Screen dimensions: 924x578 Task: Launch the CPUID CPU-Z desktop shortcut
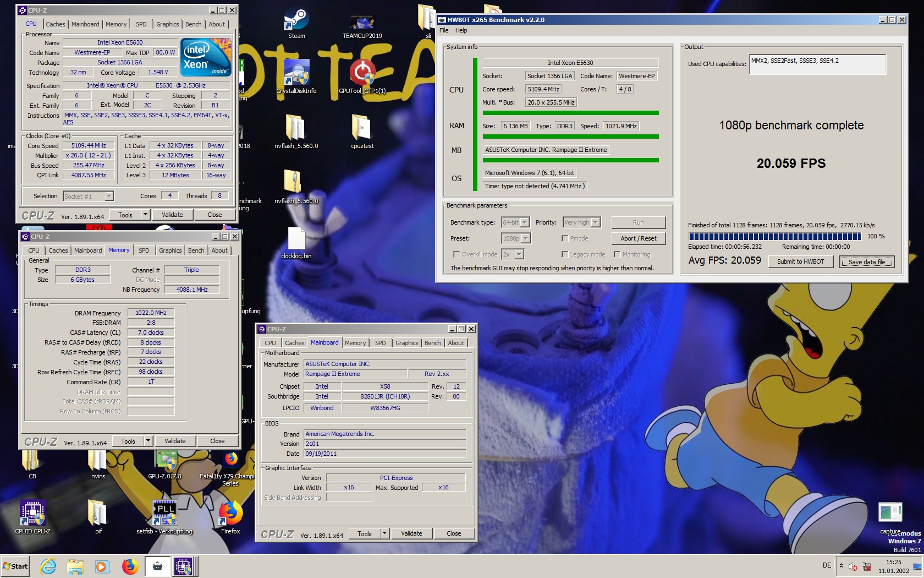(x=32, y=517)
